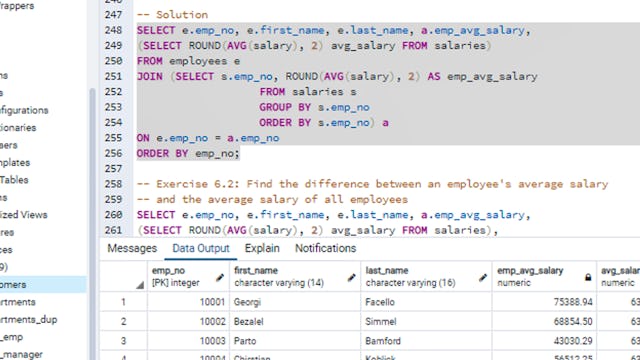Click the first_name cell Parto

[295, 341]
